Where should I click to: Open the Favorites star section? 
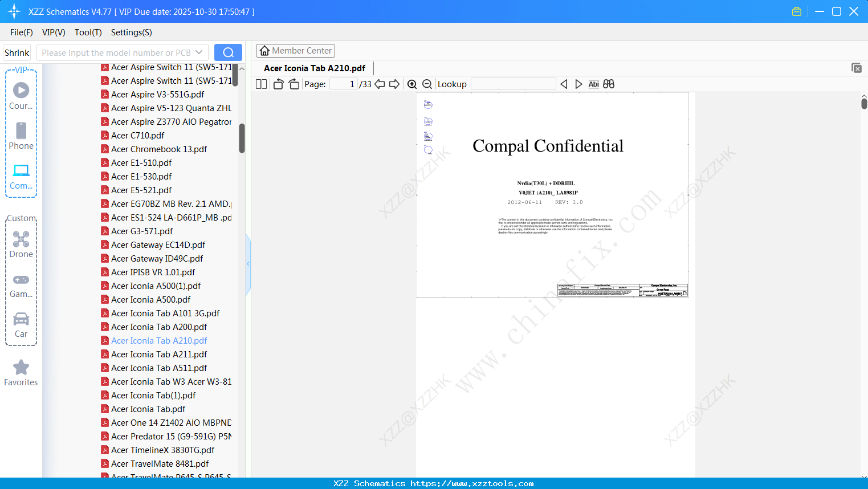coord(21,373)
